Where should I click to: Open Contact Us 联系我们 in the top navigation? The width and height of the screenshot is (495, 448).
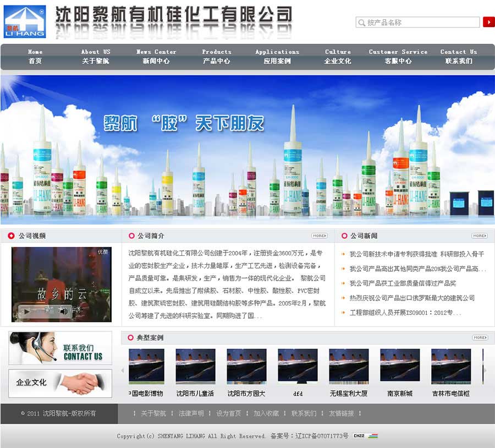pyautogui.click(x=459, y=57)
